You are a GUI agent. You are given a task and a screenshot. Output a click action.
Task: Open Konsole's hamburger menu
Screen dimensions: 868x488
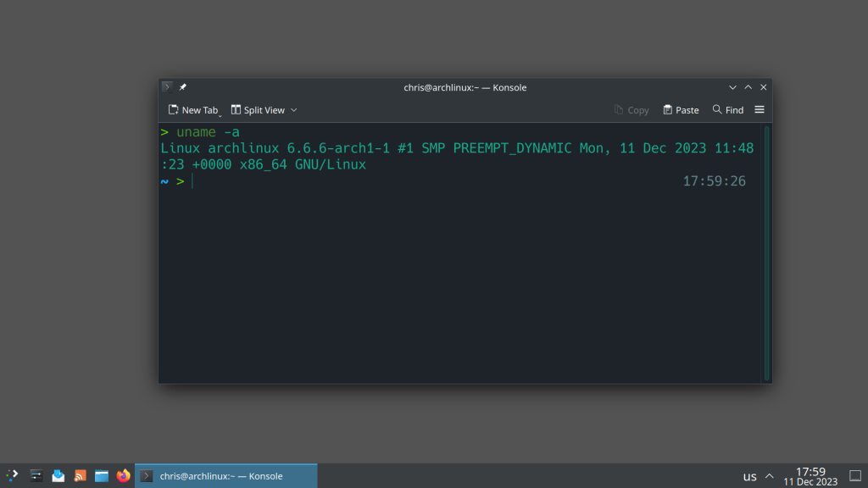click(759, 110)
